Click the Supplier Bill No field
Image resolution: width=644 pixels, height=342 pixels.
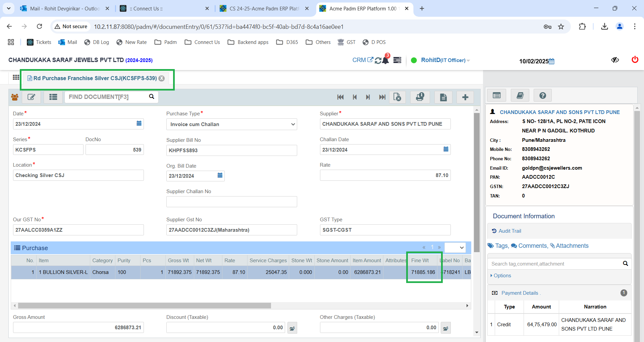pyautogui.click(x=232, y=150)
